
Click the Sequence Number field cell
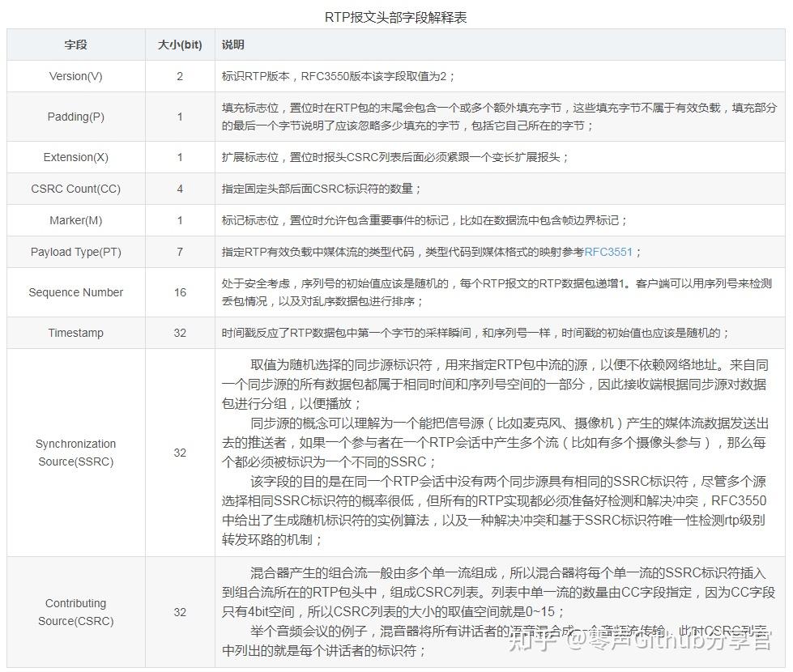coord(75,292)
